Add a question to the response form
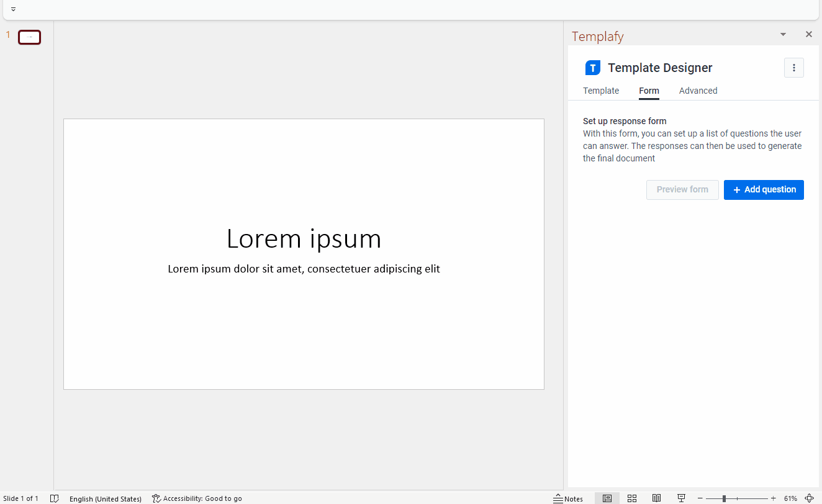 pos(764,189)
